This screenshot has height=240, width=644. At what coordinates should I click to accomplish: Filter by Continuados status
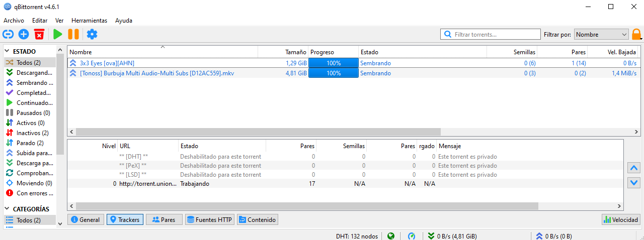[x=30, y=103]
